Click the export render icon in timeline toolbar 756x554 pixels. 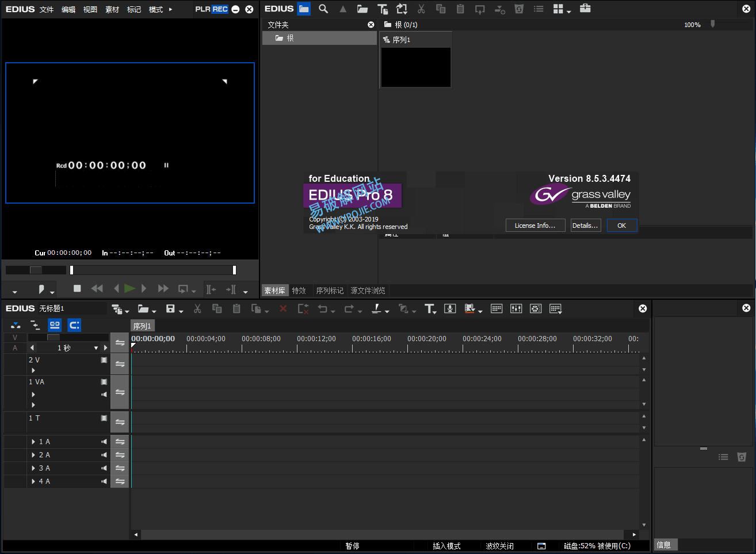[469, 309]
